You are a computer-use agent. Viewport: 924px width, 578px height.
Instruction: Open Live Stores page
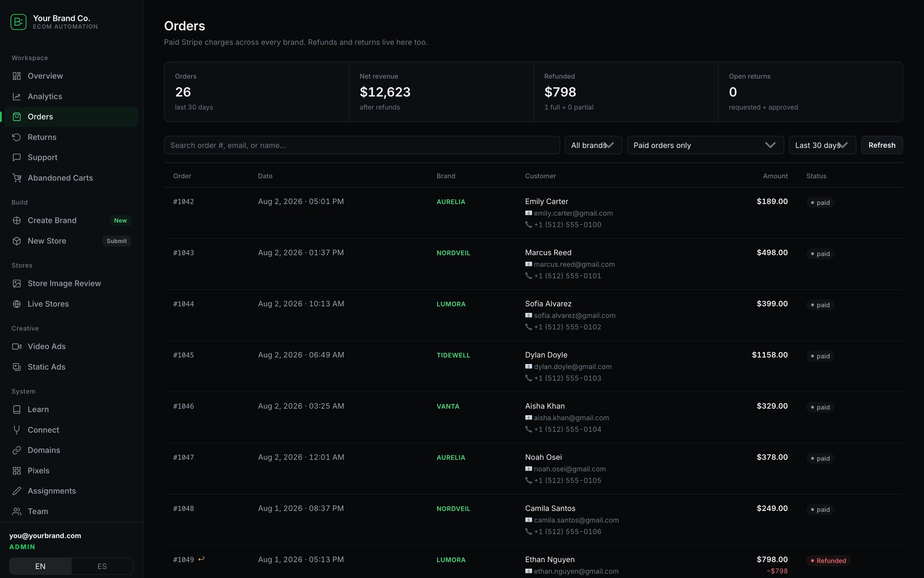(71, 304)
